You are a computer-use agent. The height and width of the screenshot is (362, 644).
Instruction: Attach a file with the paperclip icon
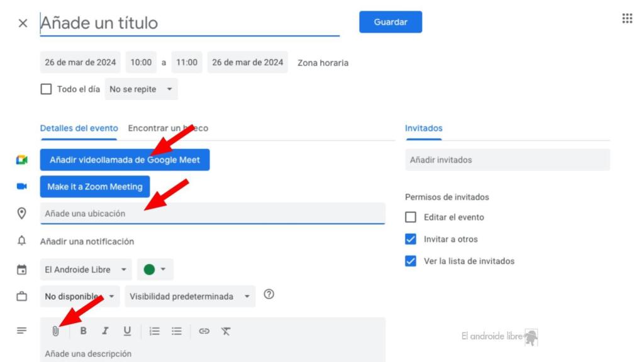(x=56, y=331)
